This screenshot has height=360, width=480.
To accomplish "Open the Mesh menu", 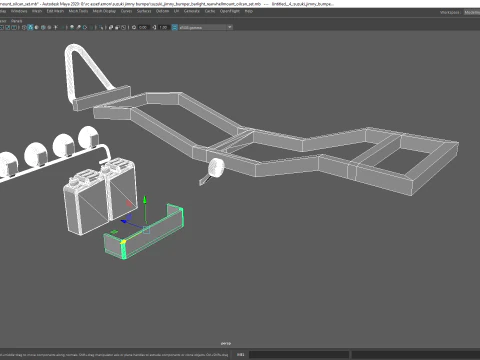I will pyautogui.click(x=37, y=11).
